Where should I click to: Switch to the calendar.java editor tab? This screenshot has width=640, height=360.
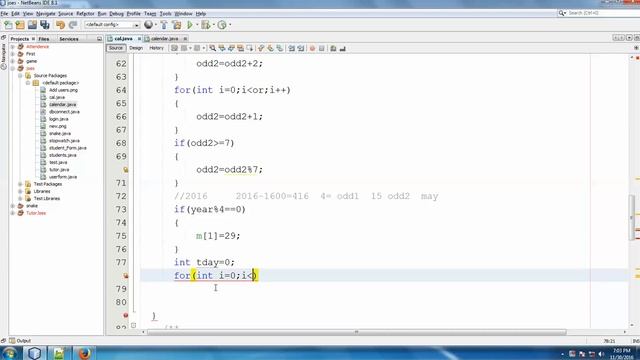click(164, 39)
